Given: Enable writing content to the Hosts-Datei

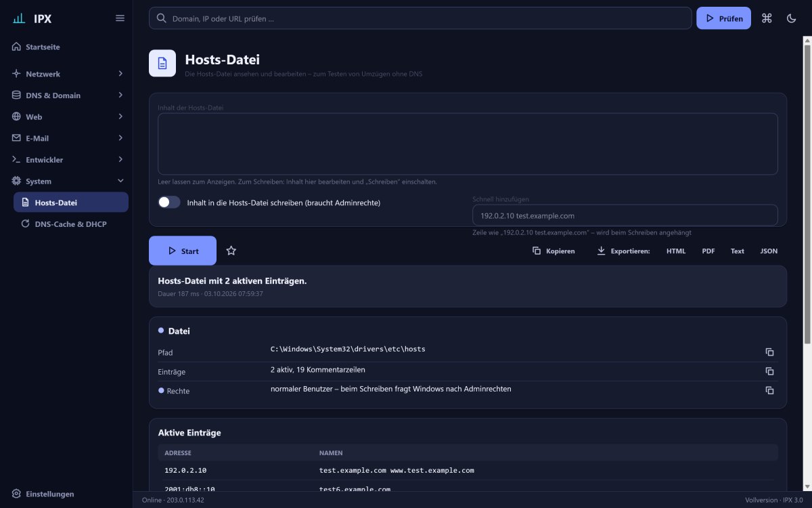Looking at the screenshot, I should pyautogui.click(x=169, y=202).
